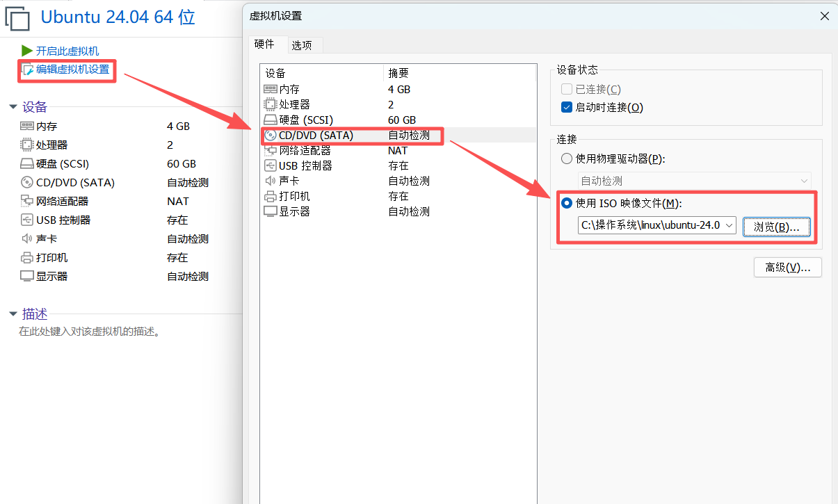838x504 pixels.
Task: Click 打印机 icon in settings dialog list
Action: tap(271, 196)
